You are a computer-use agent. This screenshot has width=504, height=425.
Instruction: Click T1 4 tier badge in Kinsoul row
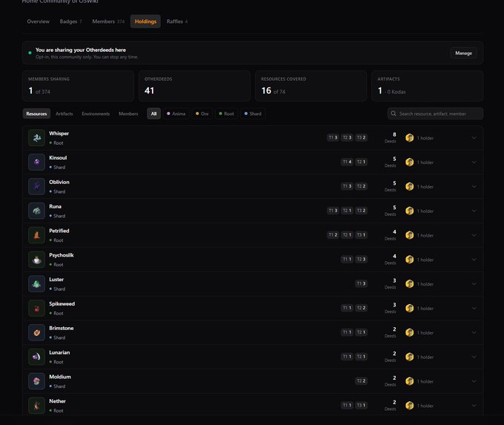tap(347, 162)
